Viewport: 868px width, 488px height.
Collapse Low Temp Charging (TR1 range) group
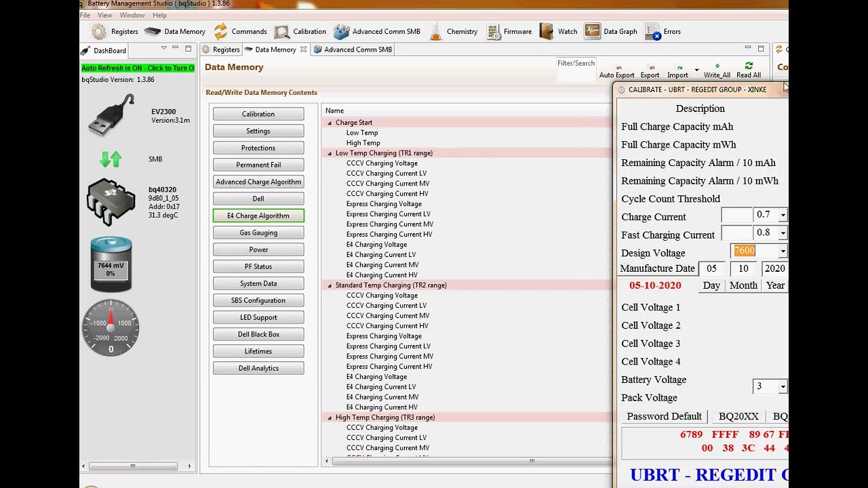[330, 153]
